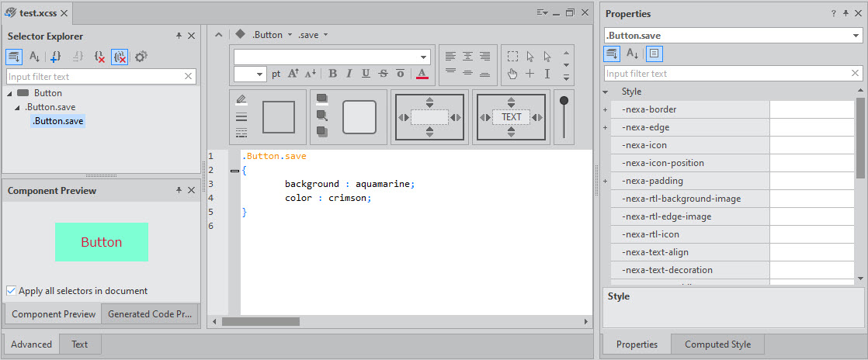Select the hand pan tool
Image resolution: width=868 pixels, height=360 pixels.
tap(512, 74)
